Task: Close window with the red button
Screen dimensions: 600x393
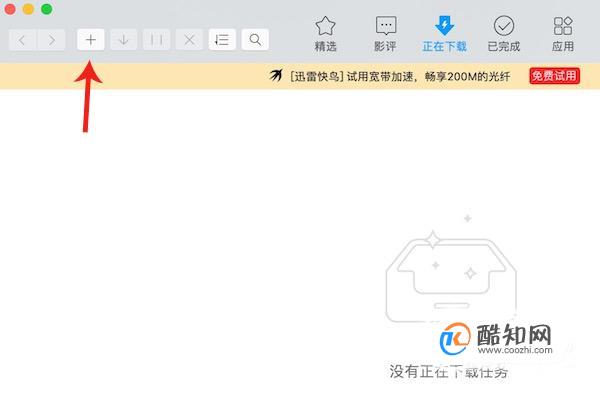Action: tap(10, 9)
